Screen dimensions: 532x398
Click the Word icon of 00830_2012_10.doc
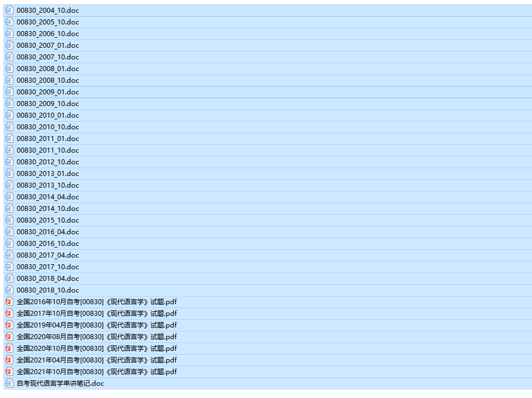9,162
